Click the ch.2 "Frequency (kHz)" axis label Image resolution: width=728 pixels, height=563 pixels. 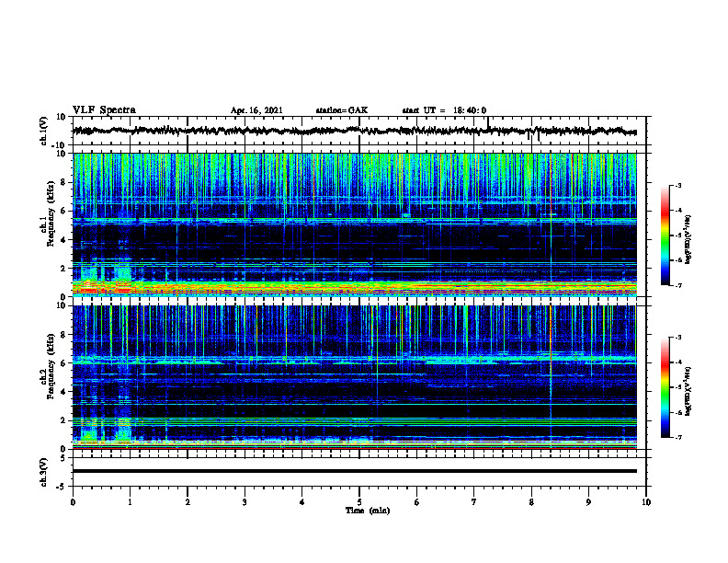(51, 366)
